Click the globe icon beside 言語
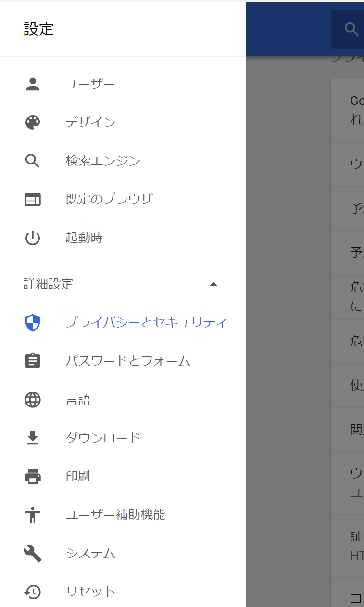This screenshot has height=607, width=364. pos(33,400)
